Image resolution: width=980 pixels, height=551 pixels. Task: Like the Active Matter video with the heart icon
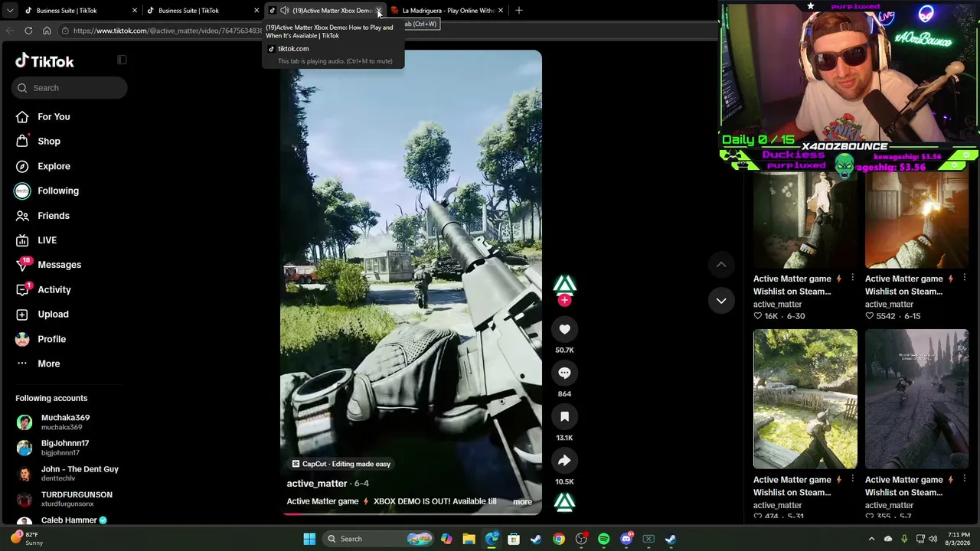[564, 329]
